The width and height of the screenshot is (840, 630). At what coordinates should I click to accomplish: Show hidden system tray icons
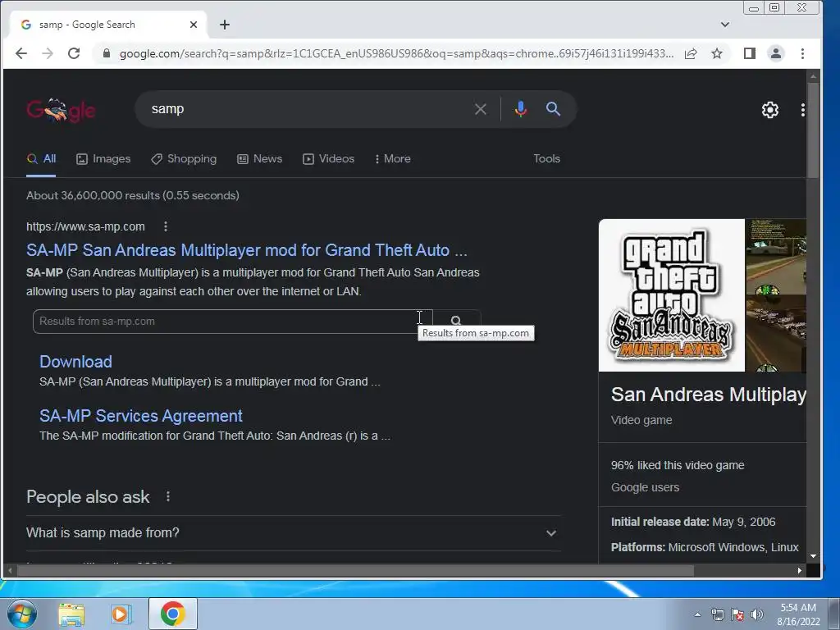coord(697,615)
